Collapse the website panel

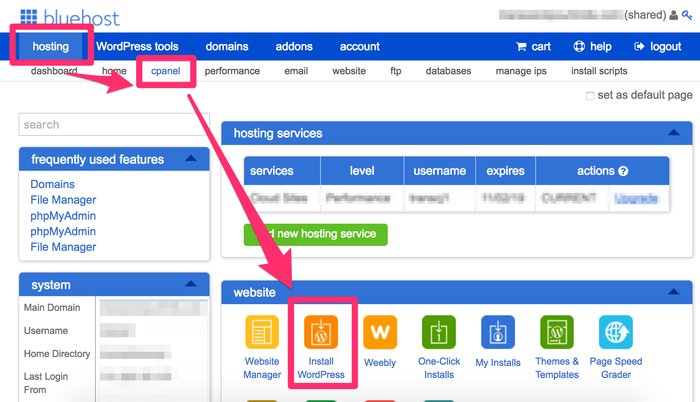pyautogui.click(x=674, y=292)
